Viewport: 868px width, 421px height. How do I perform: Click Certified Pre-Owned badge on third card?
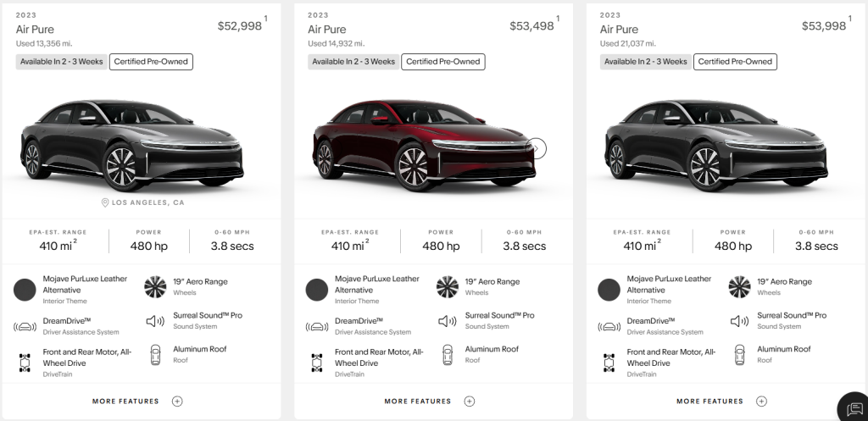(735, 62)
